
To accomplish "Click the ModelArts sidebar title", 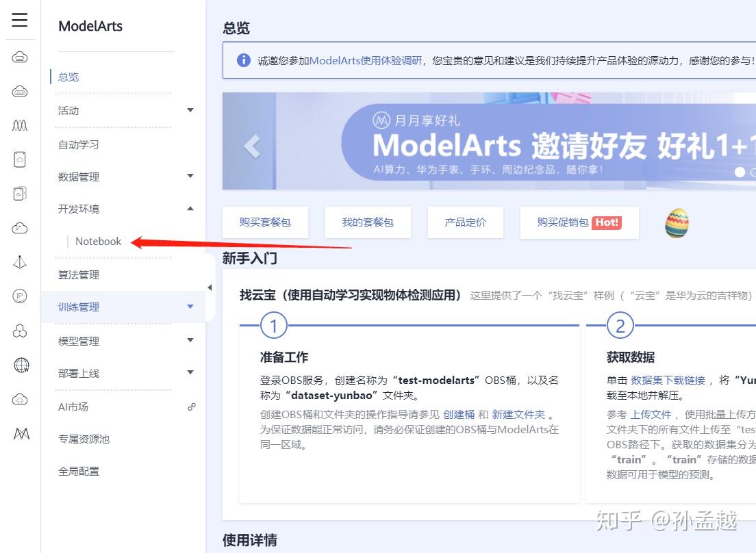I will pos(90,26).
